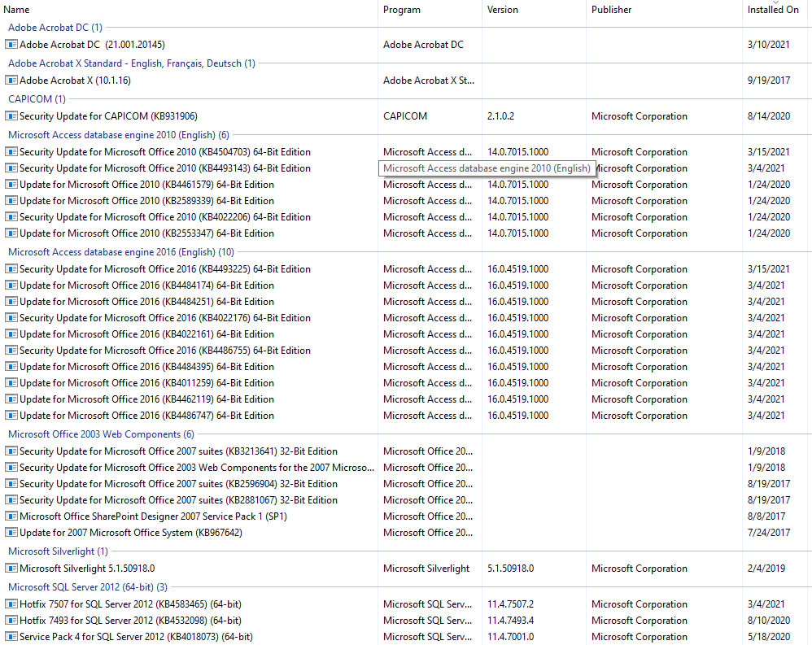Sort by the Installed On column header

pos(772,10)
